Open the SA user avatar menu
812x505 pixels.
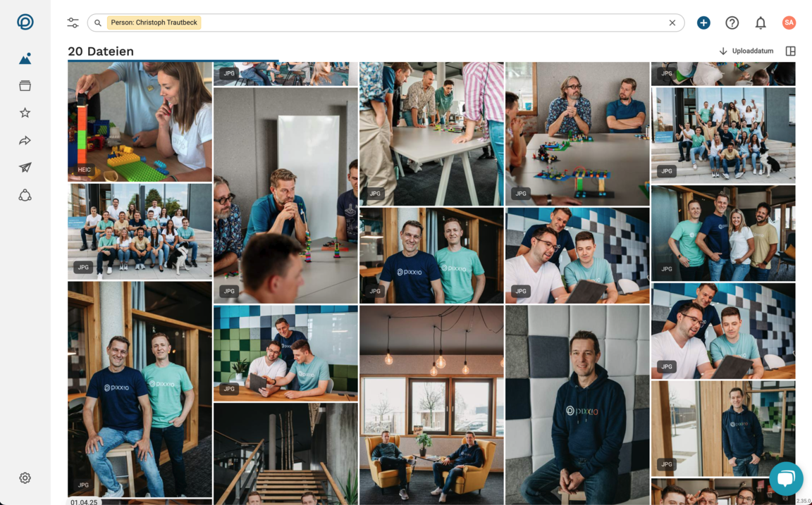tap(789, 23)
